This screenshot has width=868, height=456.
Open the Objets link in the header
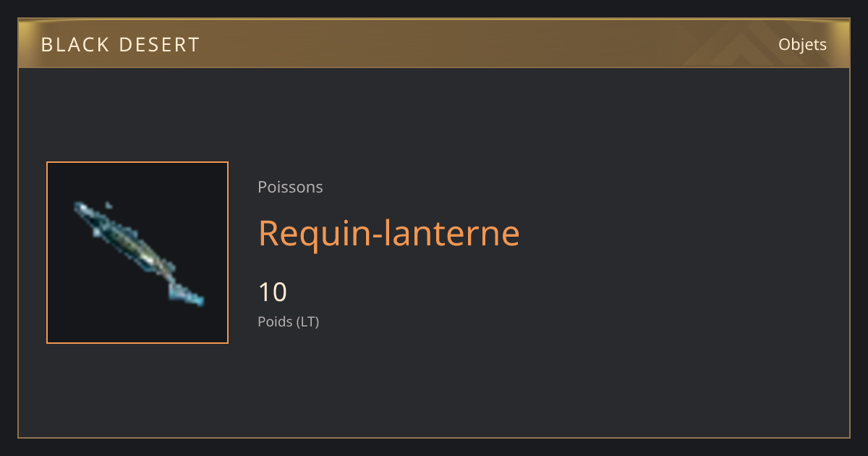click(x=802, y=45)
